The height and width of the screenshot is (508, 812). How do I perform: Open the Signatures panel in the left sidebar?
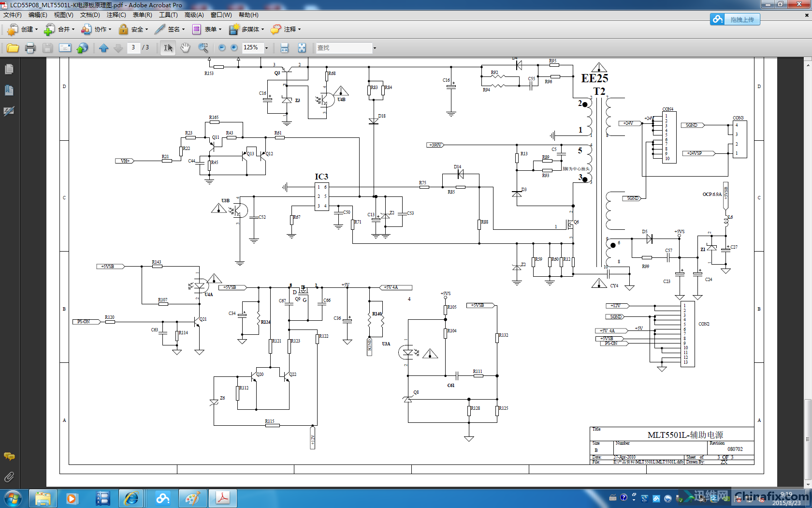tap(9, 111)
